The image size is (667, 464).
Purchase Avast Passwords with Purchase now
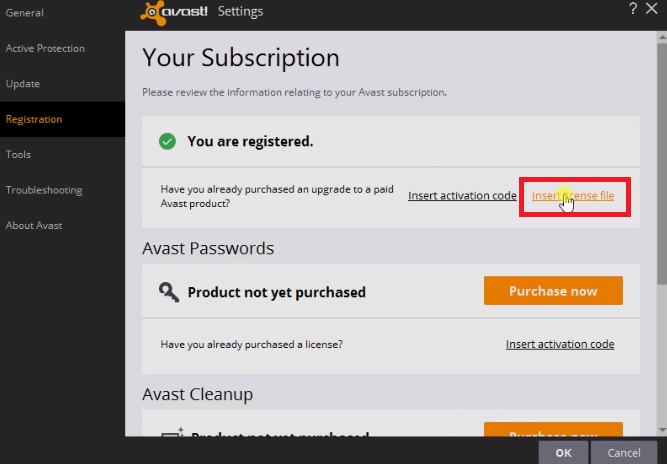point(553,291)
